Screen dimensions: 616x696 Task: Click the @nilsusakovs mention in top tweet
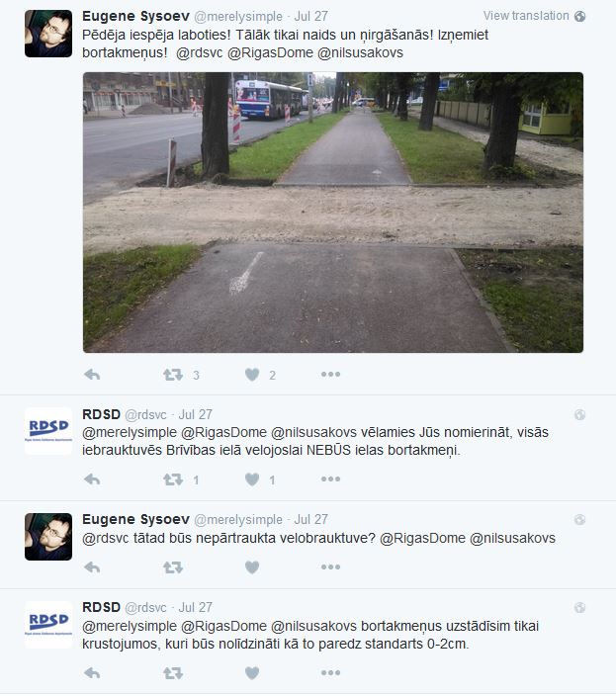point(360,52)
